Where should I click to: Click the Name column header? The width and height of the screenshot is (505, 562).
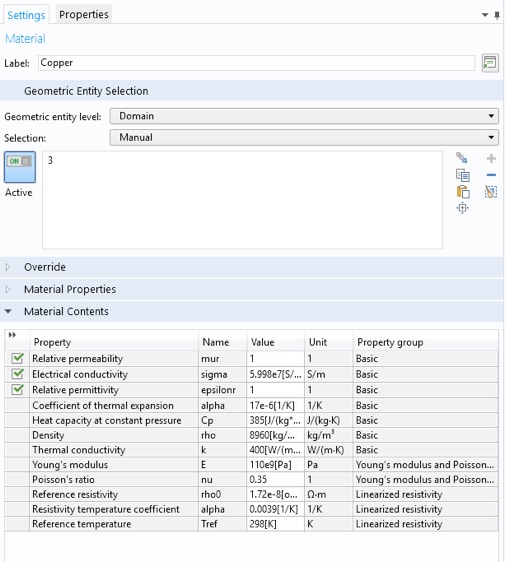[223, 342]
